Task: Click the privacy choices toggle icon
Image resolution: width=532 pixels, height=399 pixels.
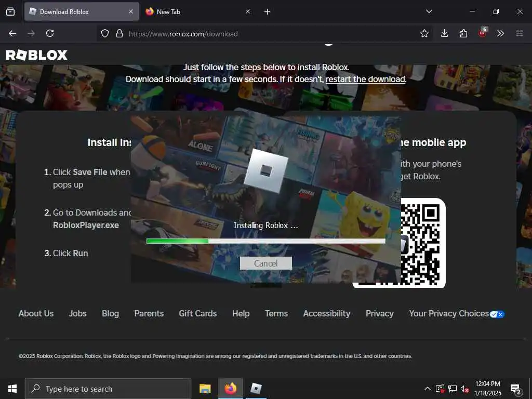Action: pyautogui.click(x=497, y=314)
